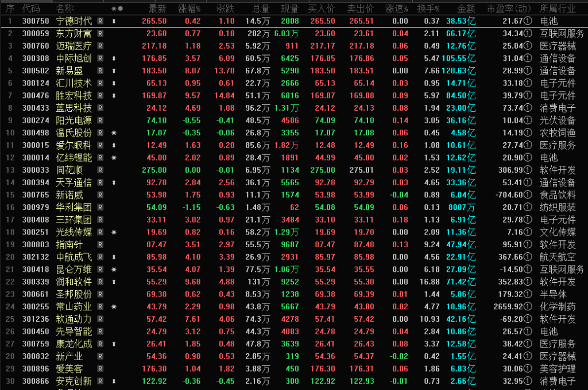Select stock code 300979
The image size is (588, 390).
point(36,208)
